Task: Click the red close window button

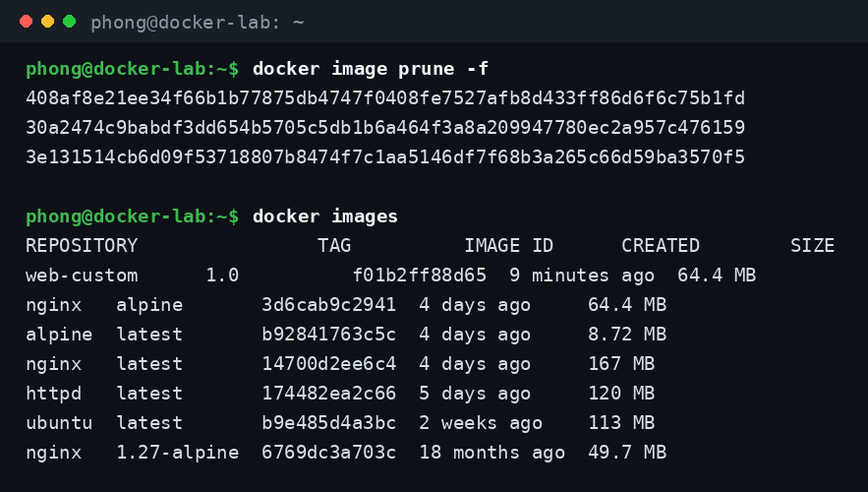Action: [x=26, y=22]
